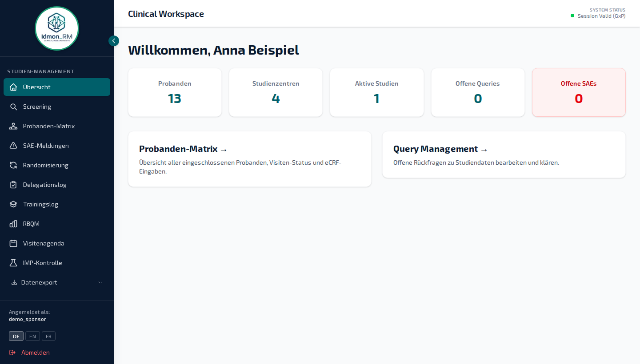Click the demo_sponsor username text
This screenshot has height=364, width=640.
pos(28,319)
